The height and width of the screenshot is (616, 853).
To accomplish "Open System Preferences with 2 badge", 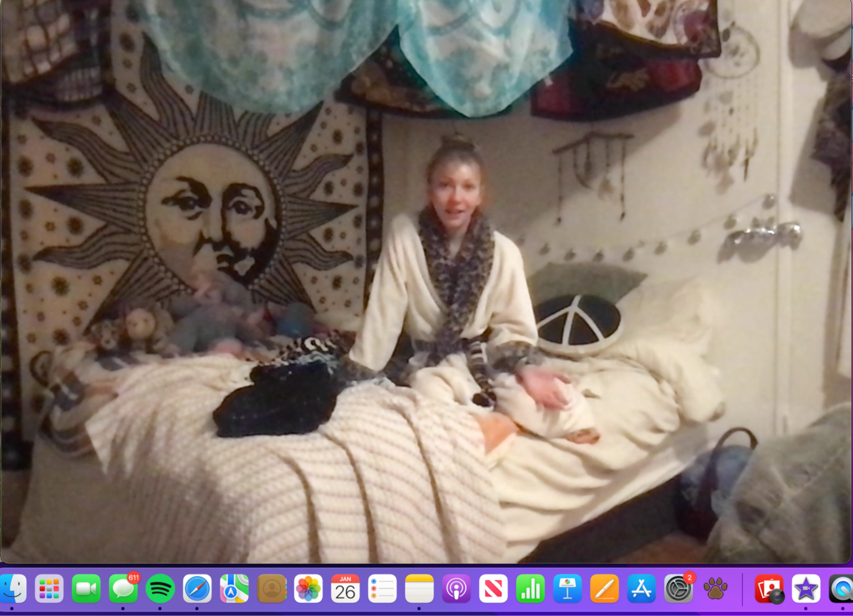I will (678, 588).
